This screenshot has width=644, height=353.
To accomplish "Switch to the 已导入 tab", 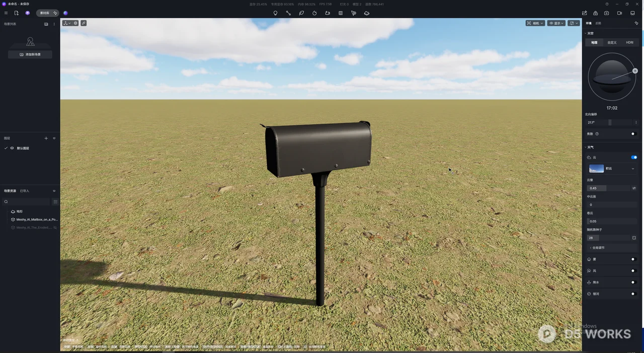I will [25, 191].
